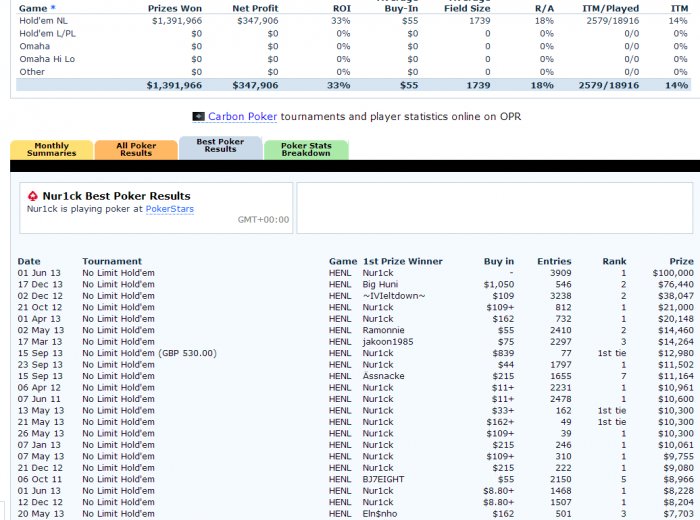
Task: Click the Hold'em NL row label
Action: pos(43,21)
